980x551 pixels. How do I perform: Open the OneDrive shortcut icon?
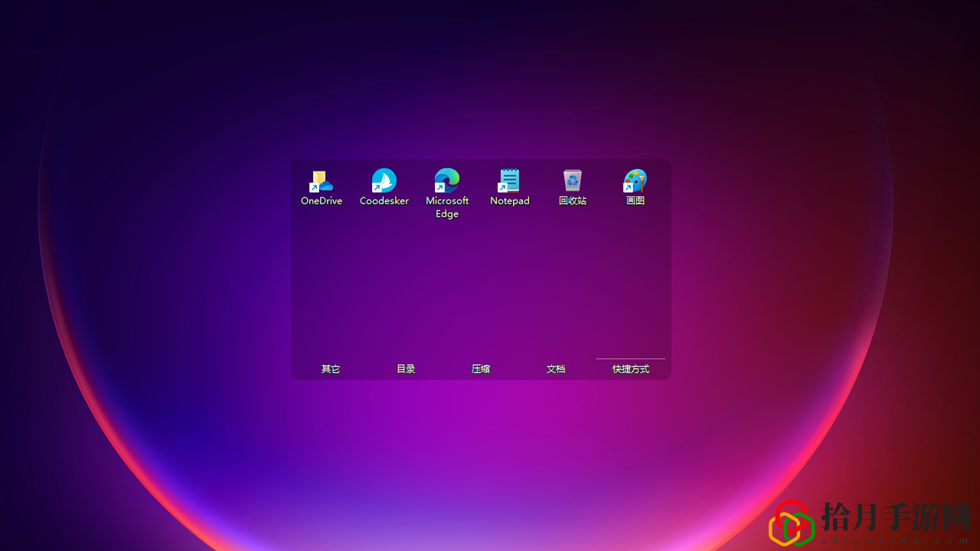(x=322, y=181)
